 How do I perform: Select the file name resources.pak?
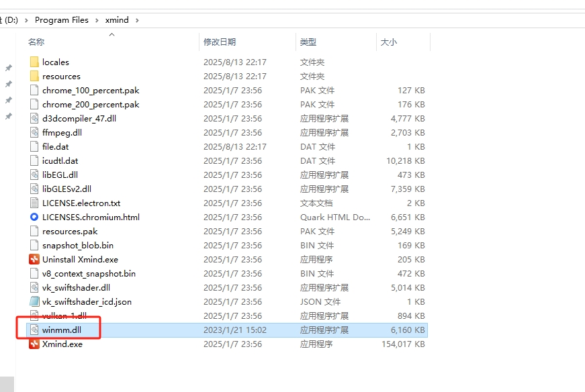click(x=70, y=232)
